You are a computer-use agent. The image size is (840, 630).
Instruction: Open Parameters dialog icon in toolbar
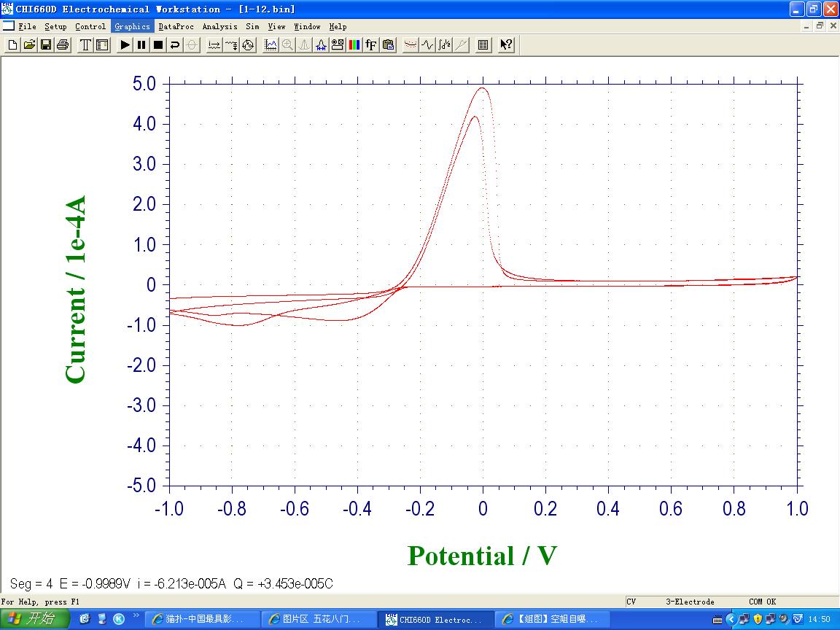(x=102, y=45)
